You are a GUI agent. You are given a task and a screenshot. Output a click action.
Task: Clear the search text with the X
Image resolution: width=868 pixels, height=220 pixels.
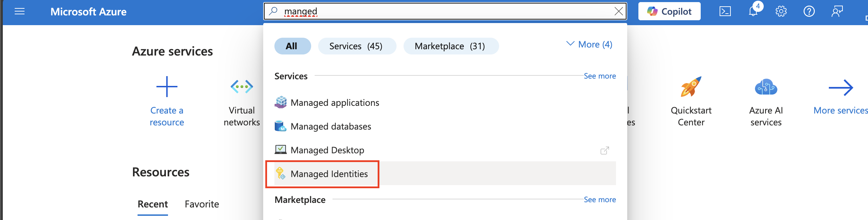click(618, 12)
